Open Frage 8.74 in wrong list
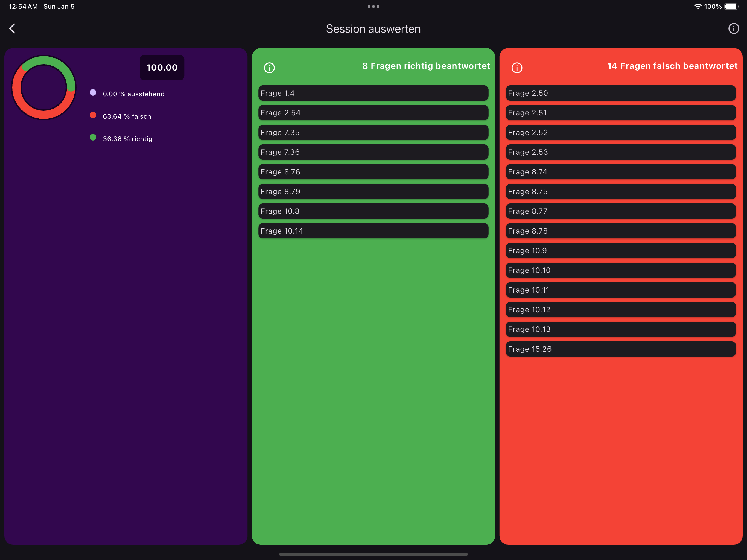 [621, 171]
